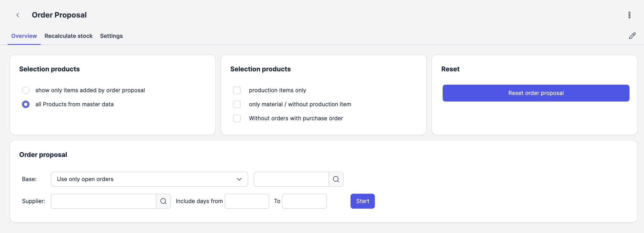The height and width of the screenshot is (233, 644).
Task: Switch to the Recalculate stock tab
Action: (69, 36)
